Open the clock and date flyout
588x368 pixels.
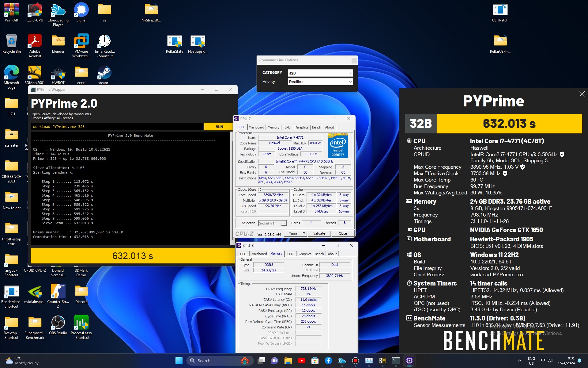point(566,361)
